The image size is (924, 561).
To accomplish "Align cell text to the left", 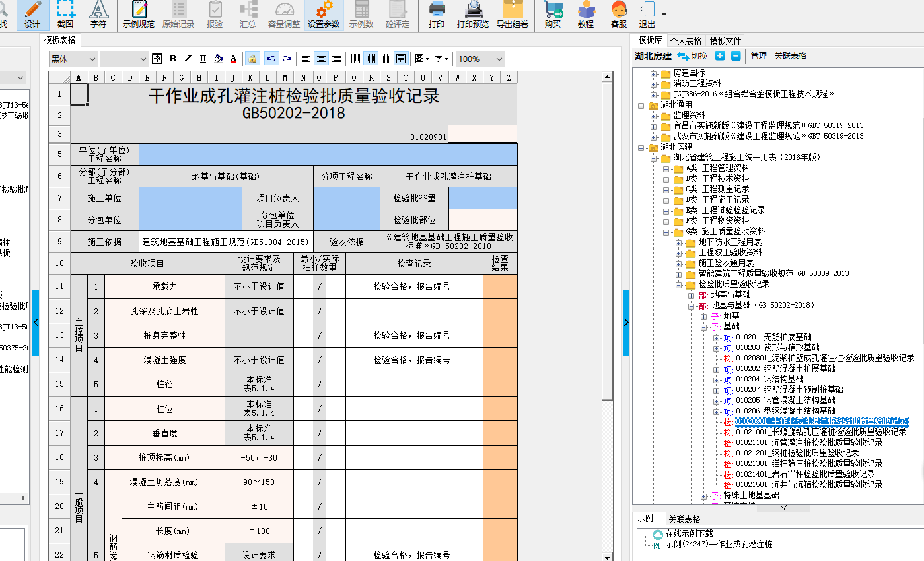I will click(306, 59).
